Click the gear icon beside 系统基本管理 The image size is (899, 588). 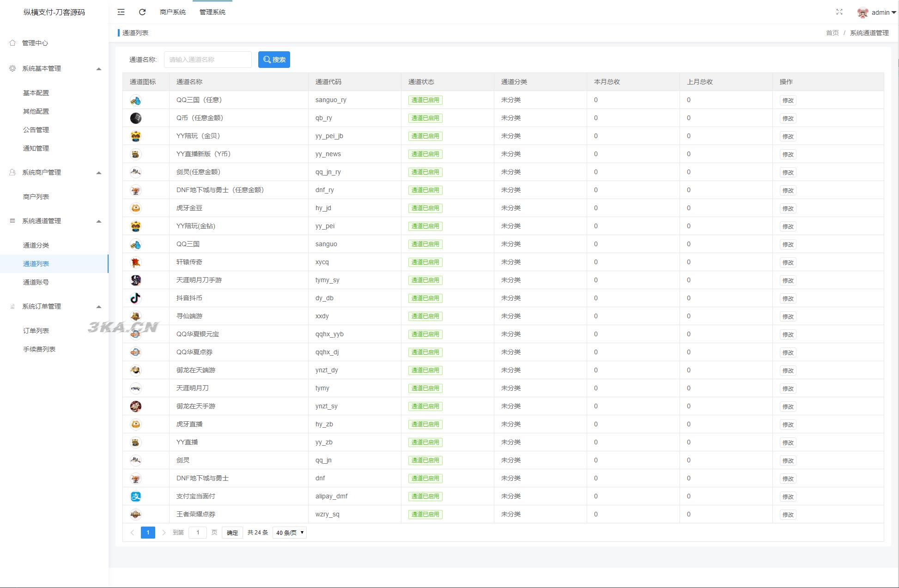(x=12, y=68)
